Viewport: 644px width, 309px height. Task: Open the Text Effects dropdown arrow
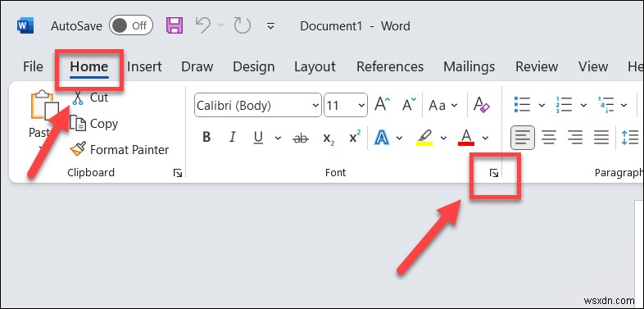coord(399,138)
